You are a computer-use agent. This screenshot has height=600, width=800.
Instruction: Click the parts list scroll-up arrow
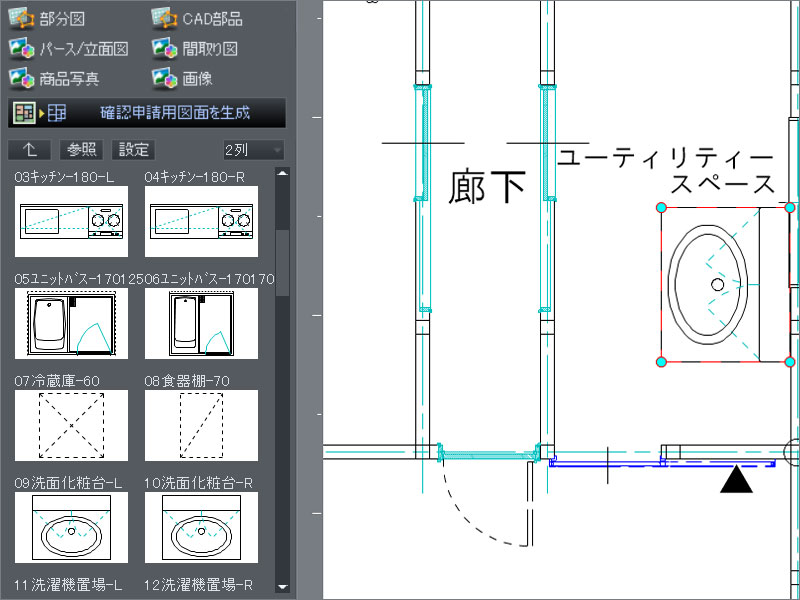pos(284,170)
